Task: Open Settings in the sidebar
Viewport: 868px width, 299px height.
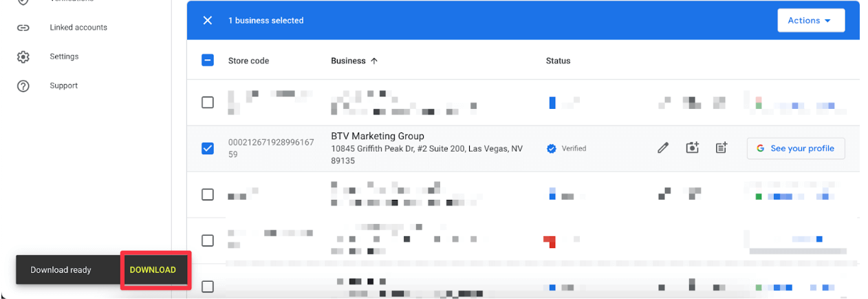Action: click(64, 56)
